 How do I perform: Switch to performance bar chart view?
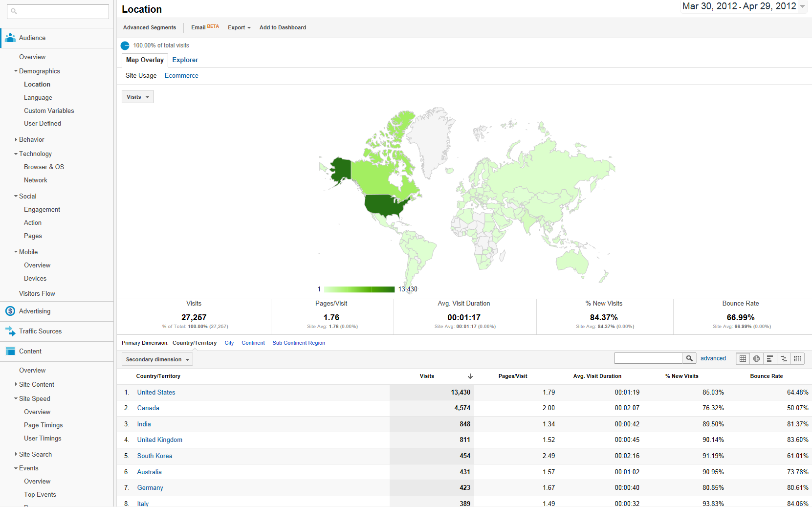point(770,358)
